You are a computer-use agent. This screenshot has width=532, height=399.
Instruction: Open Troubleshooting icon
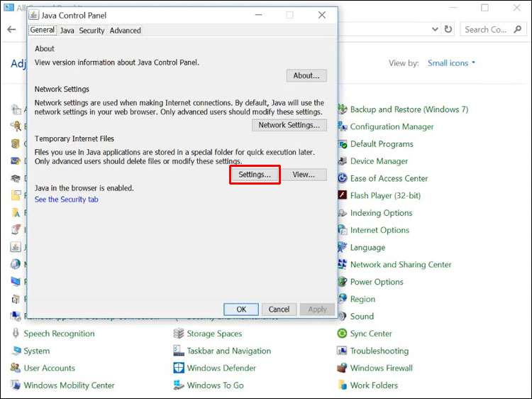point(342,351)
